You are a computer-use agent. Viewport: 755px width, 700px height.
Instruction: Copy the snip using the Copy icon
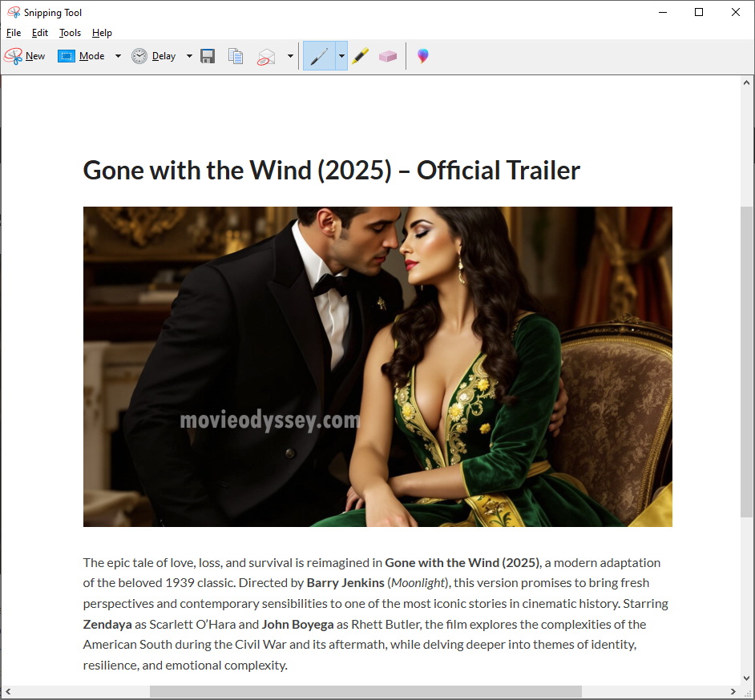pos(235,56)
